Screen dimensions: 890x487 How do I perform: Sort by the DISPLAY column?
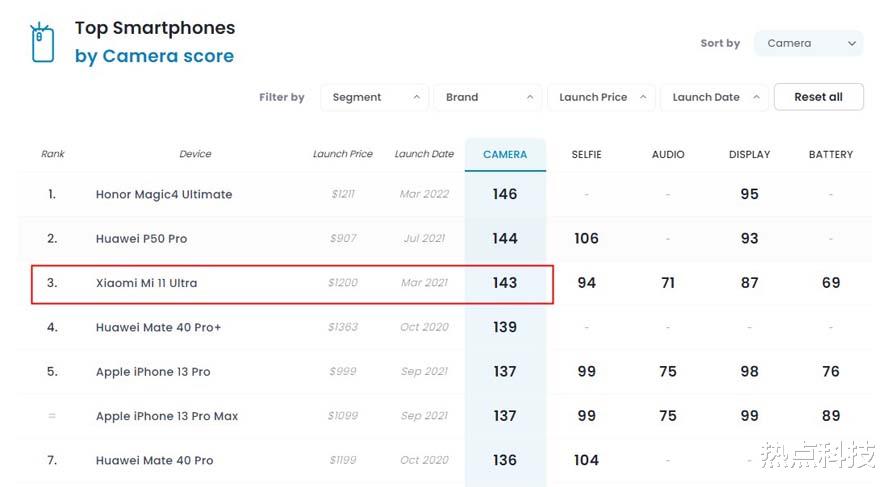[749, 154]
